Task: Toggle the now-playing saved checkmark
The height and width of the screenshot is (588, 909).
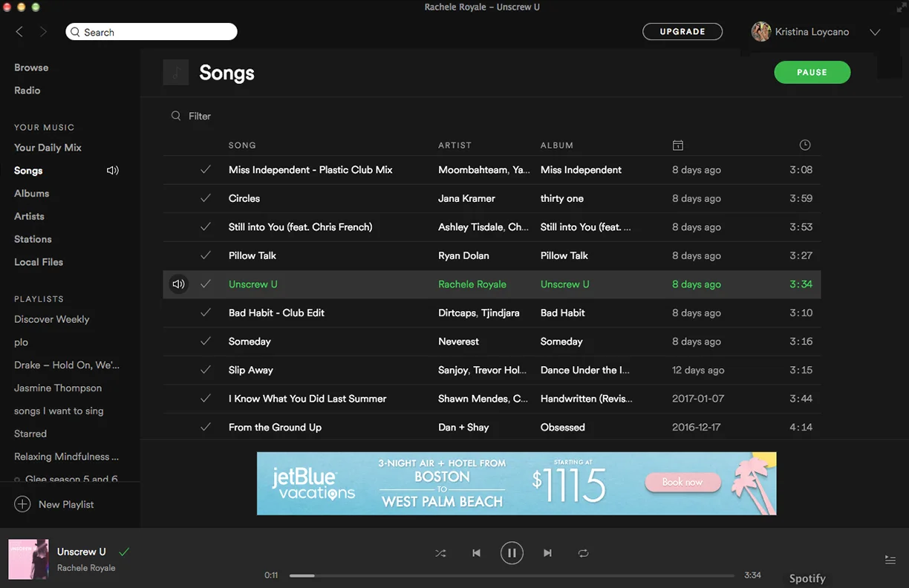Action: click(x=124, y=552)
